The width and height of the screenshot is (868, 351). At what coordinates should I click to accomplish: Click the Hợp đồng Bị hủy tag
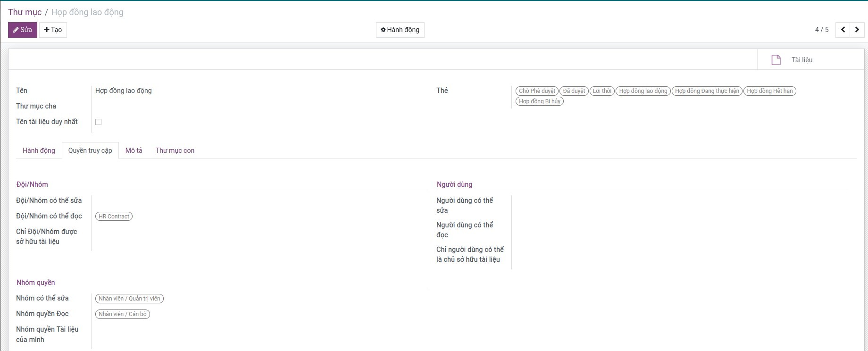[x=539, y=101]
